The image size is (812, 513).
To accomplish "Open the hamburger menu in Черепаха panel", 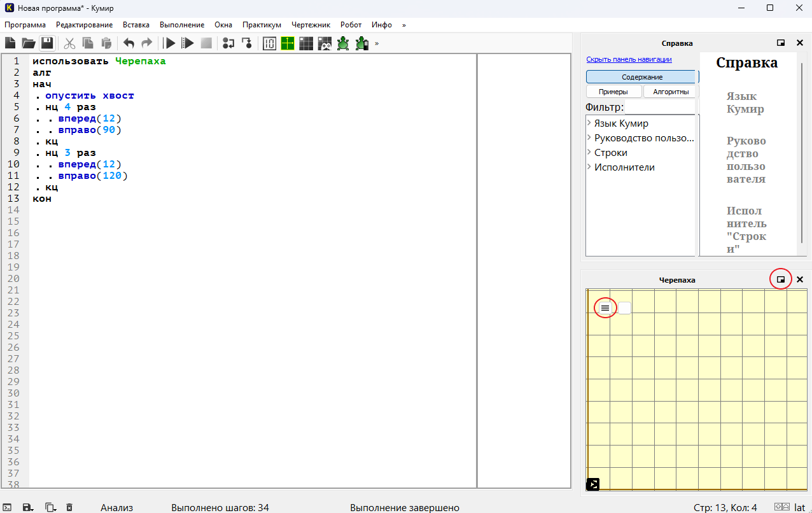I will point(605,308).
